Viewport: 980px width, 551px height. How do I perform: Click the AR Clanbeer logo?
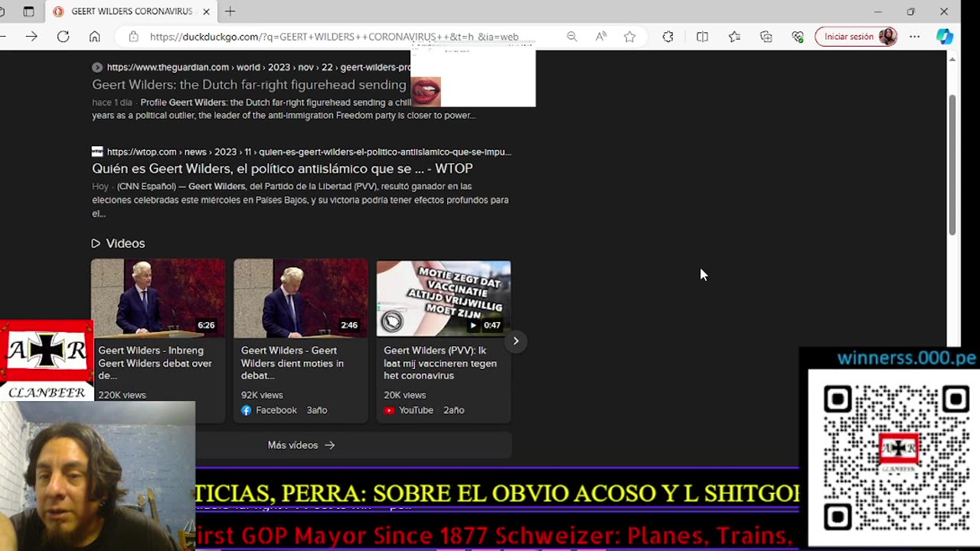point(47,360)
